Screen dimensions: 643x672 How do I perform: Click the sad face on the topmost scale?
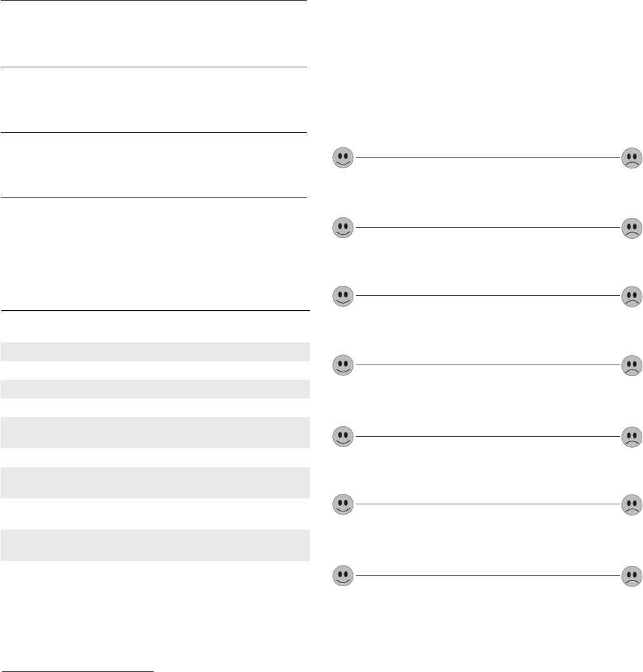point(631,158)
